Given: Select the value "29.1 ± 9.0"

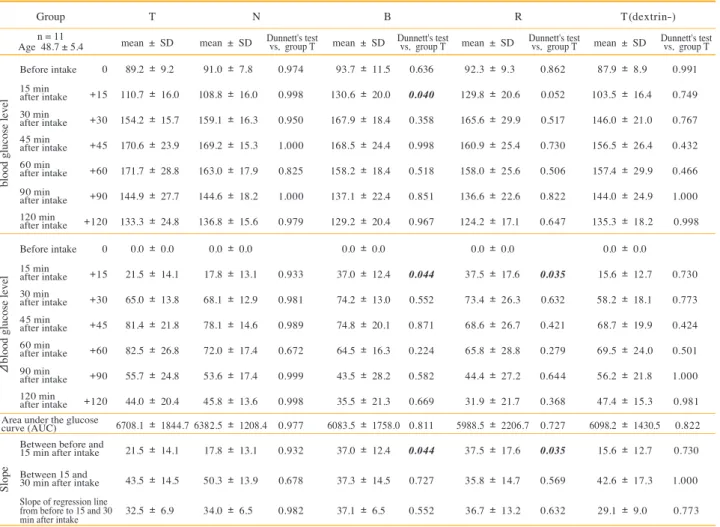Looking at the screenshot, I should coord(622,510).
